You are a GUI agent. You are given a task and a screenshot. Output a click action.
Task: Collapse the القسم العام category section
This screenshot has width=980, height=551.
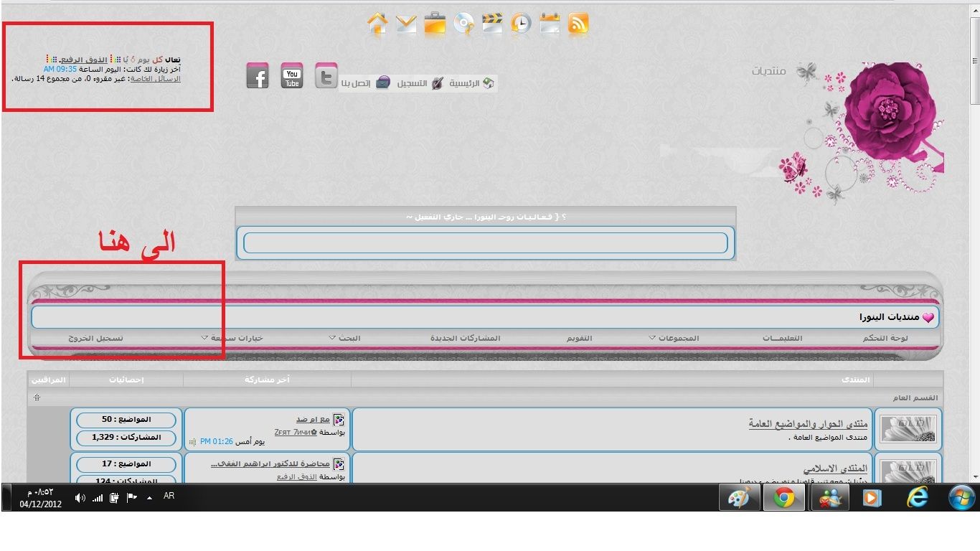click(37, 397)
